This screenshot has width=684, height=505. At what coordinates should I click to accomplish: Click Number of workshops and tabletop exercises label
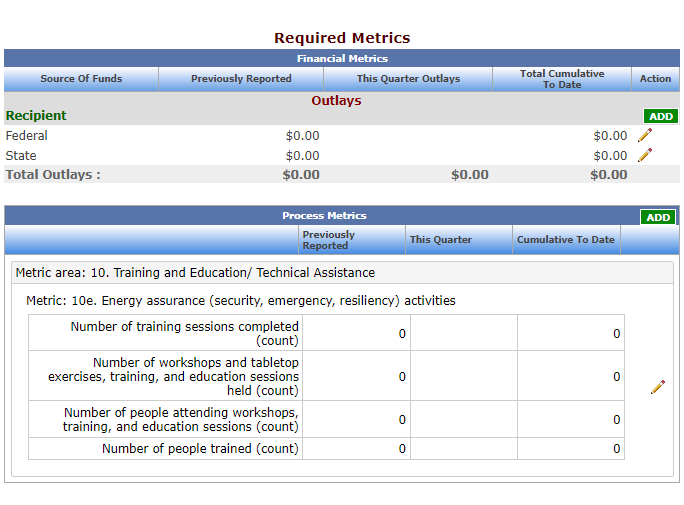[x=173, y=376]
